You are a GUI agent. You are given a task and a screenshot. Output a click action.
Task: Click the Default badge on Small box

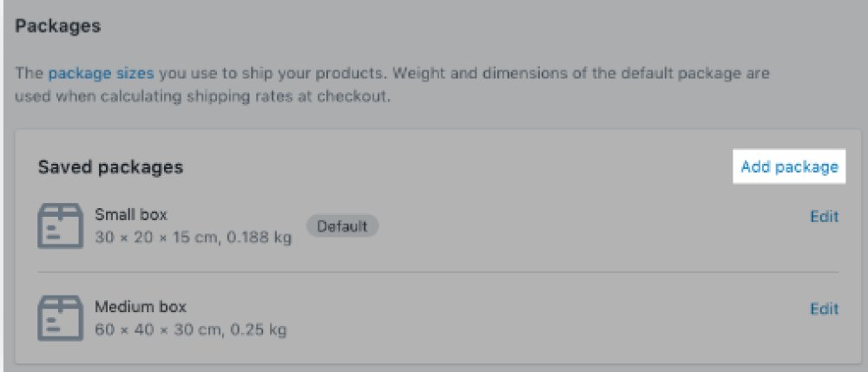(342, 226)
